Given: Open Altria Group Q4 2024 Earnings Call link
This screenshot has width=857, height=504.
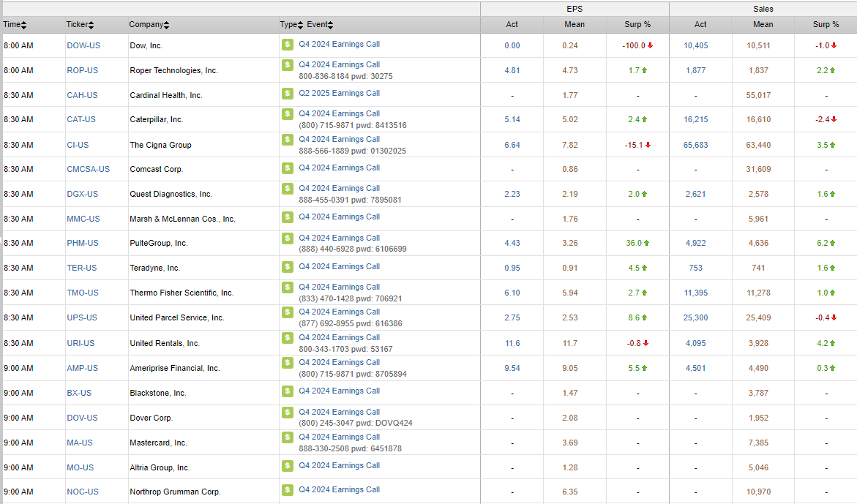Looking at the screenshot, I should coord(340,465).
